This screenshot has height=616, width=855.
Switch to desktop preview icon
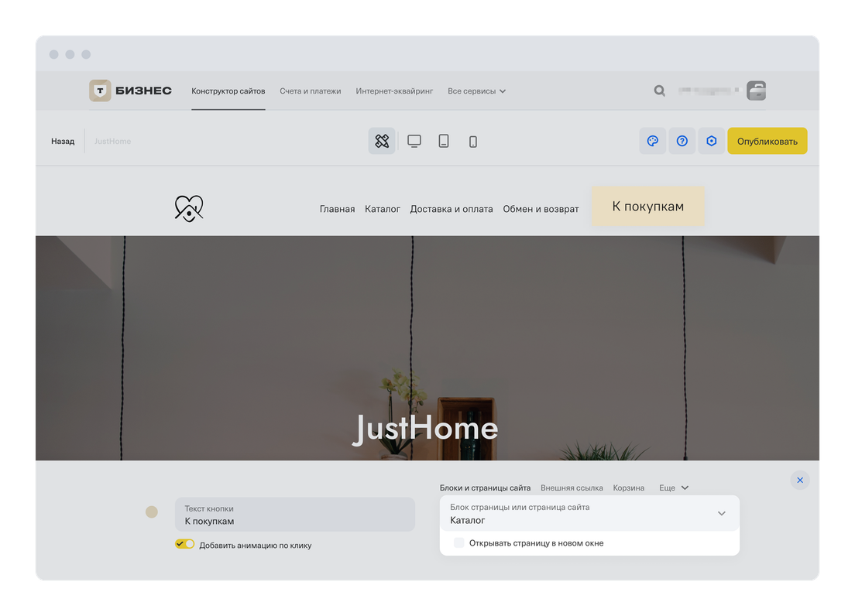coord(414,141)
